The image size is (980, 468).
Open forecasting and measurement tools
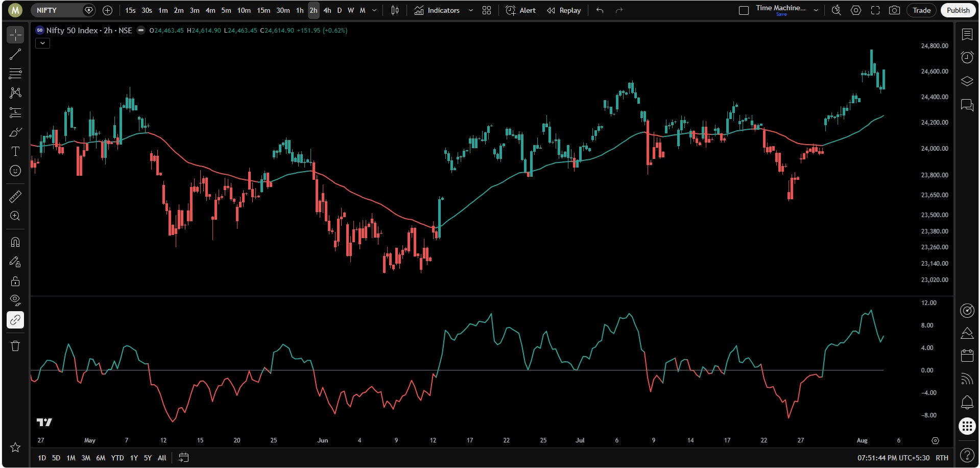[x=15, y=112]
